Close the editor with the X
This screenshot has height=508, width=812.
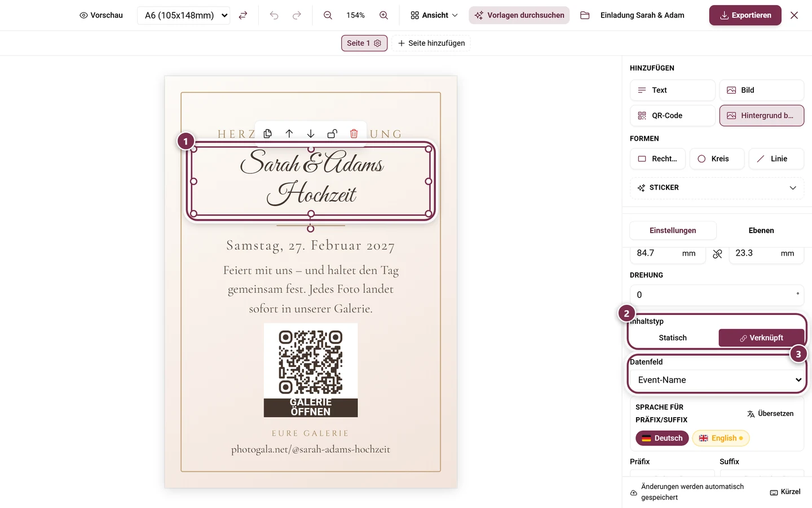(x=794, y=15)
